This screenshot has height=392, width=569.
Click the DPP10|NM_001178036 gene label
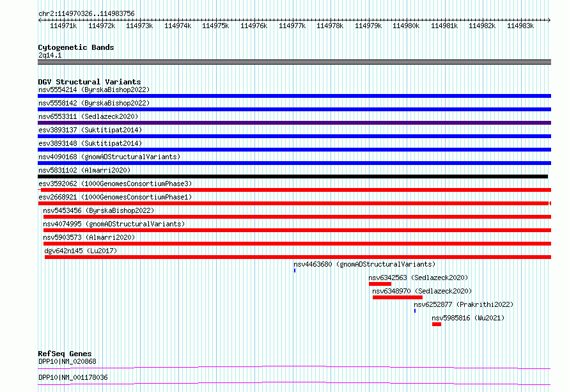coord(73,377)
